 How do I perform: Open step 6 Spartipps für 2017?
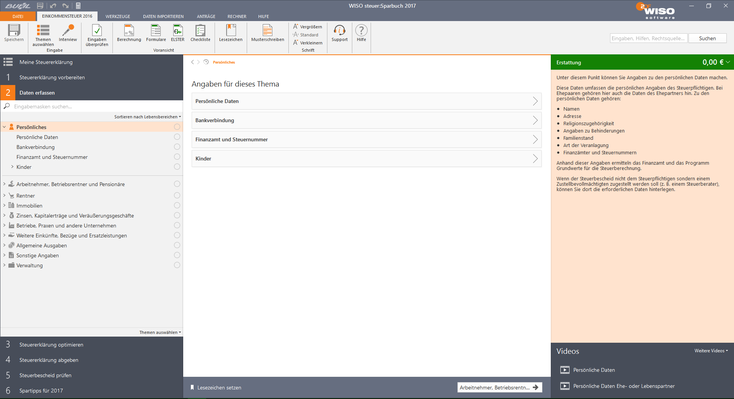coord(91,391)
